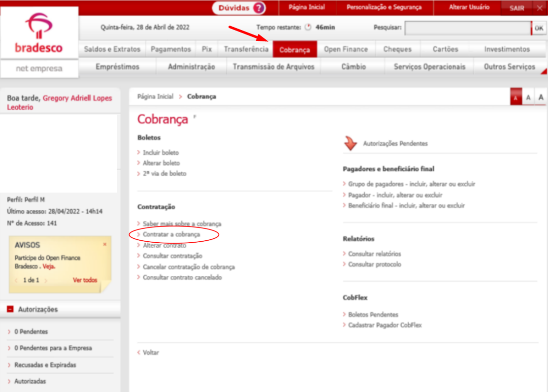Click Pagador - incluir, alterar ou excluir
Screen dimensions: 548x392
click(x=395, y=195)
